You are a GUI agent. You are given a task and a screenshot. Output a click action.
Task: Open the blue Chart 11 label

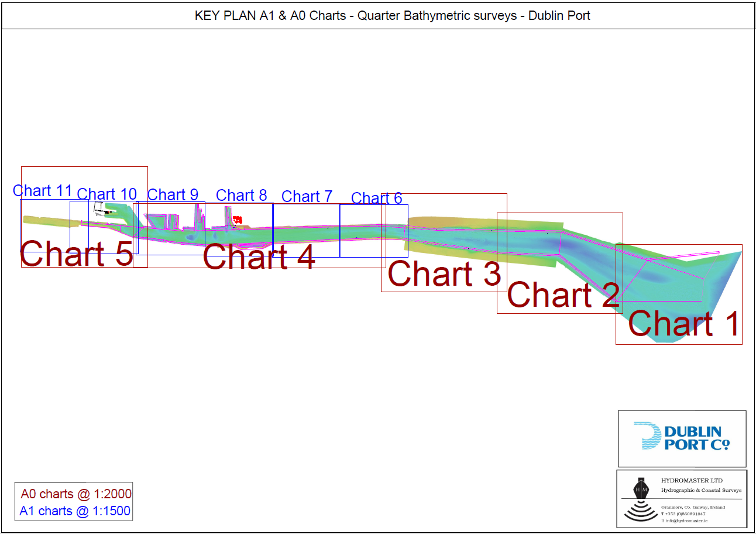(x=43, y=191)
